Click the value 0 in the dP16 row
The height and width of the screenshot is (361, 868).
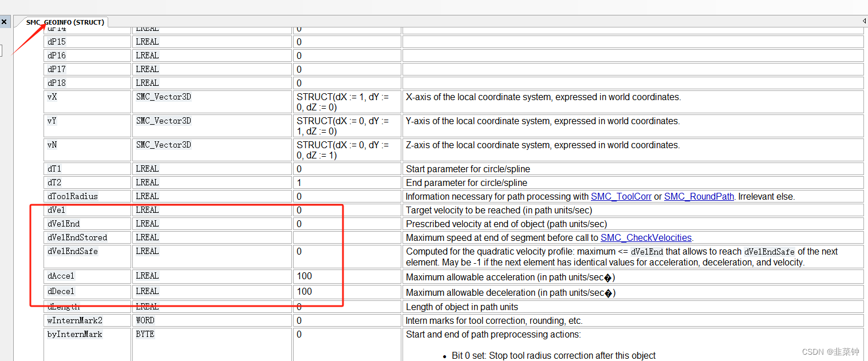(299, 55)
